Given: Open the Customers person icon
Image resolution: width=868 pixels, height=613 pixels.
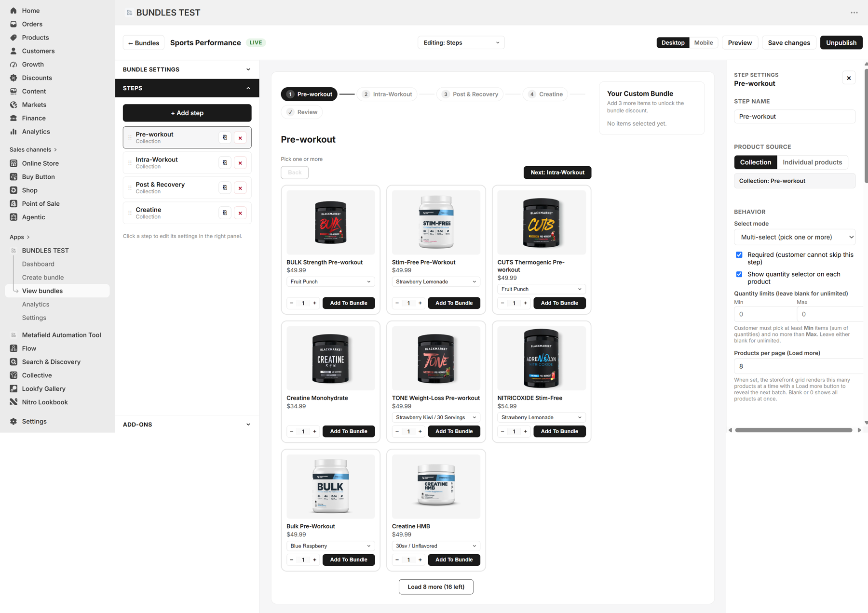Looking at the screenshot, I should [14, 51].
